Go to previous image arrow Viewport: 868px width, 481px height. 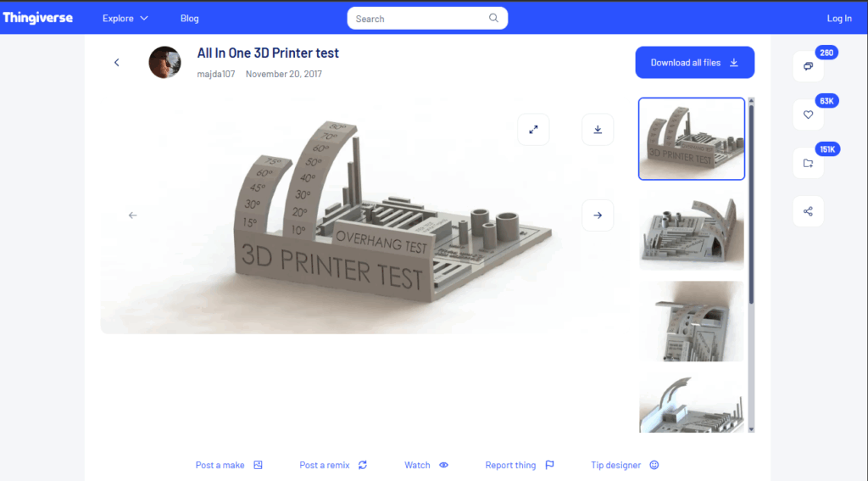pyautogui.click(x=132, y=215)
